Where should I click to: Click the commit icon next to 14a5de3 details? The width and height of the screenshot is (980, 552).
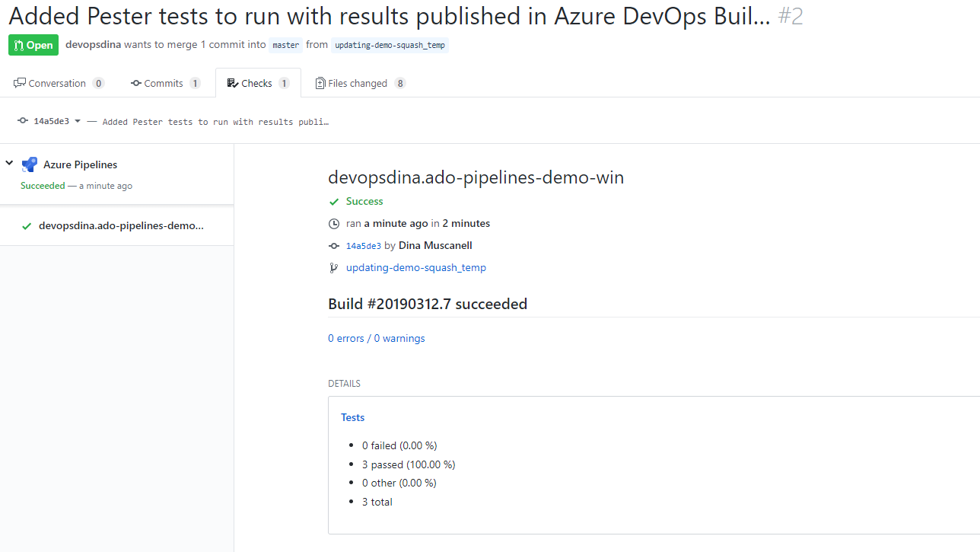pyautogui.click(x=333, y=246)
